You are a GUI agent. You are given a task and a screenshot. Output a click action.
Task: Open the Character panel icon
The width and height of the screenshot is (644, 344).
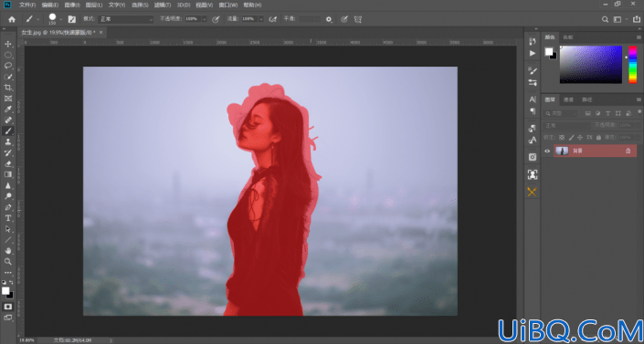(x=533, y=99)
